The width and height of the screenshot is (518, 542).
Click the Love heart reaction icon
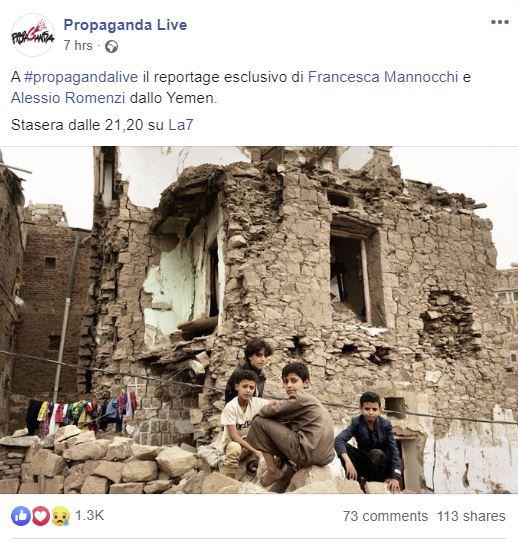point(41,516)
